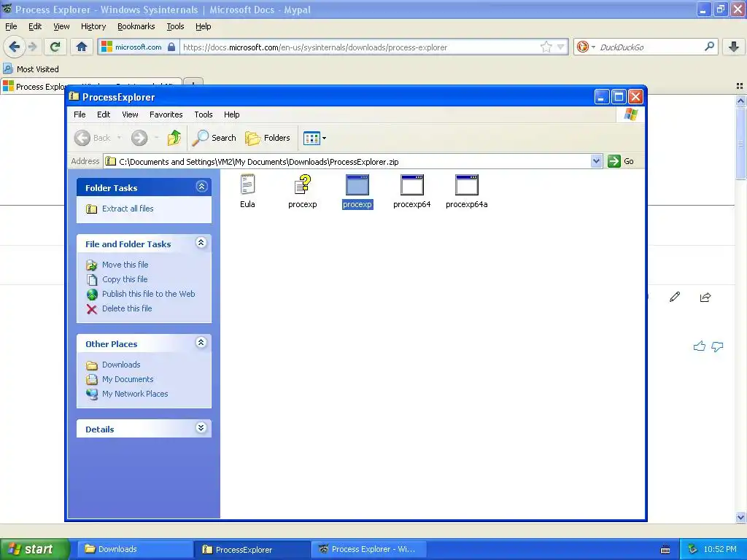This screenshot has width=747, height=560.
Task: Click the thumbs up feedback icon
Action: pos(700,346)
